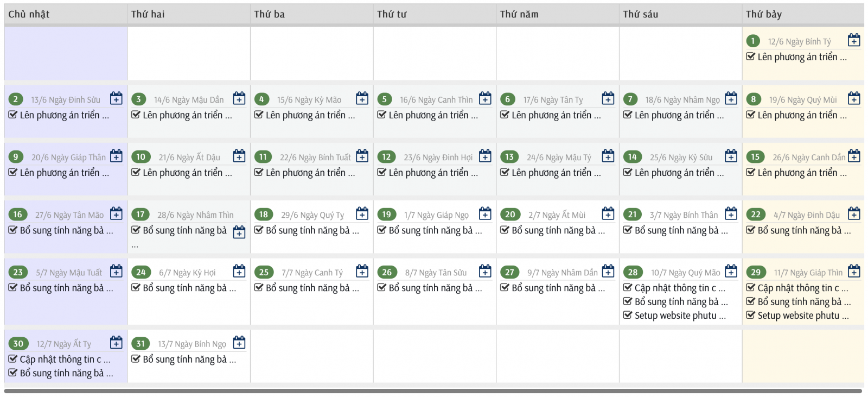Image resolution: width=868 pixels, height=397 pixels.
Task: Toggle the Cập nhật thông tin checkbox on day 30
Action: [13, 359]
